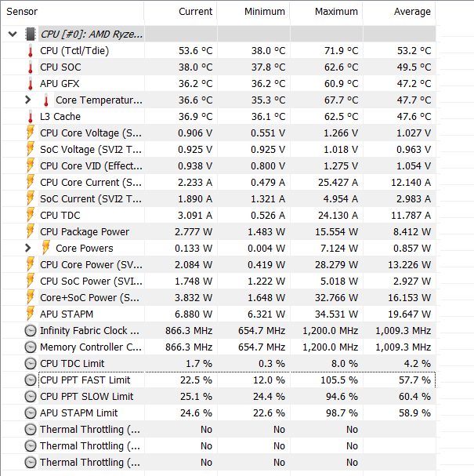Select the APU GFX sensor label

pos(60,83)
